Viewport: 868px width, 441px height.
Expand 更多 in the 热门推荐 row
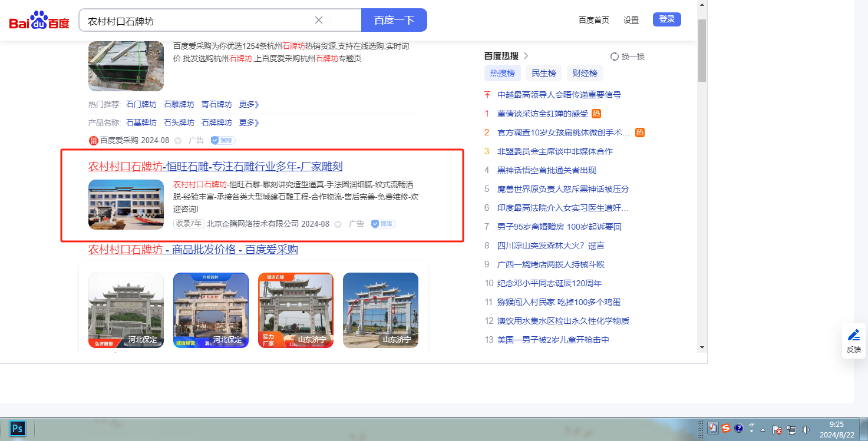tap(249, 104)
